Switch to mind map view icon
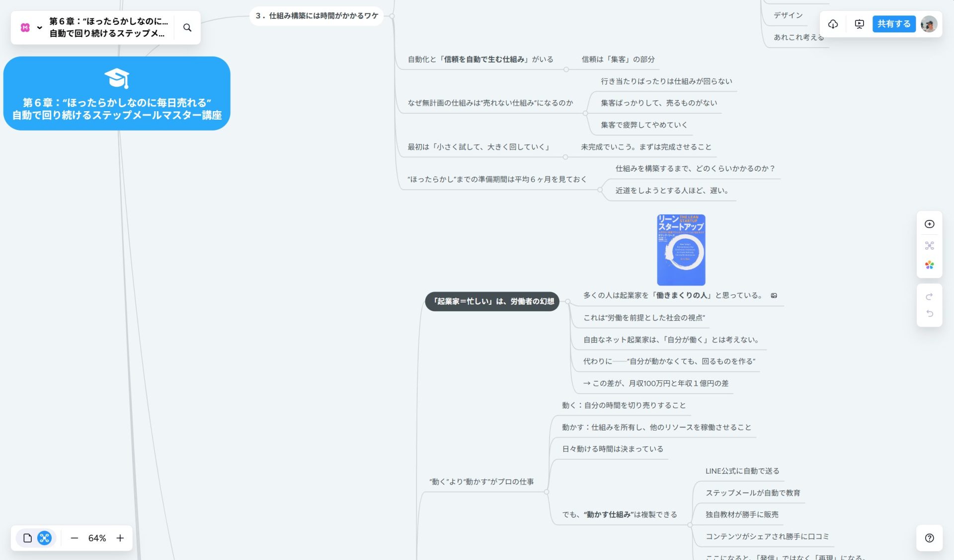 45,538
